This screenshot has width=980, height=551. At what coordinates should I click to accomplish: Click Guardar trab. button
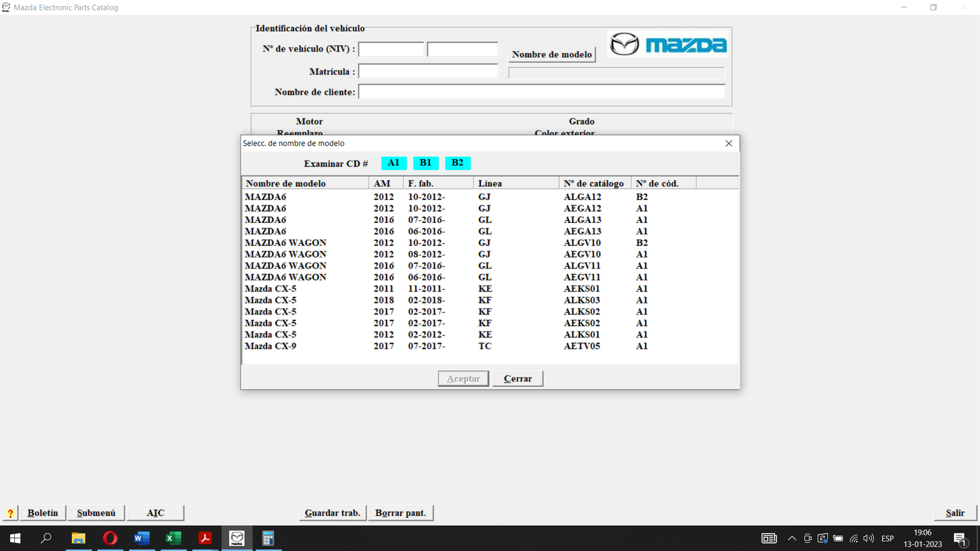[x=332, y=513]
